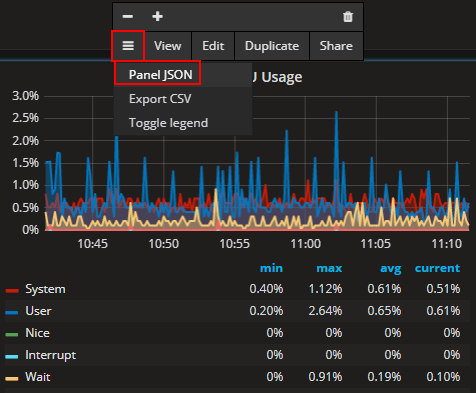Screen dimensions: 476x393
Task: Click the User avg value 0.65%
Action: click(384, 311)
